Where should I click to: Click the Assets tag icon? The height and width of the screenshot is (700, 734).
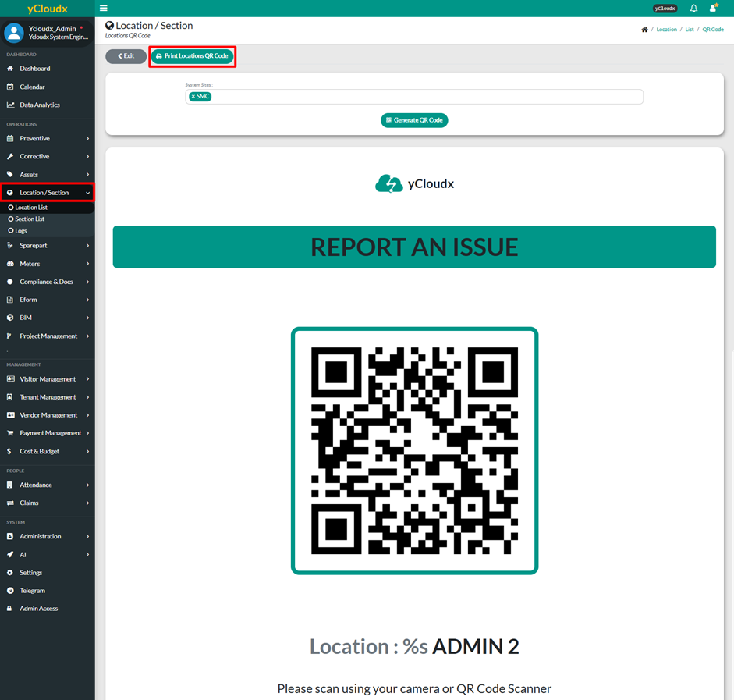(x=10, y=175)
